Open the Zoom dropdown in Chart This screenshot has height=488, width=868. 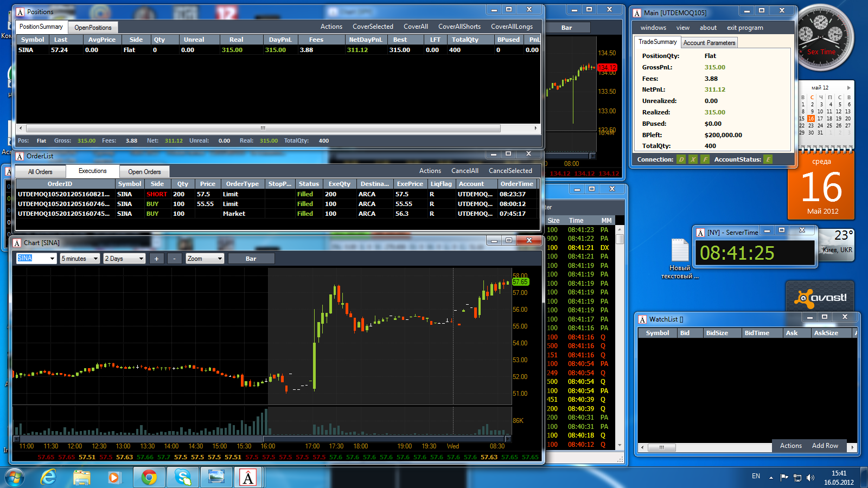[205, 259]
